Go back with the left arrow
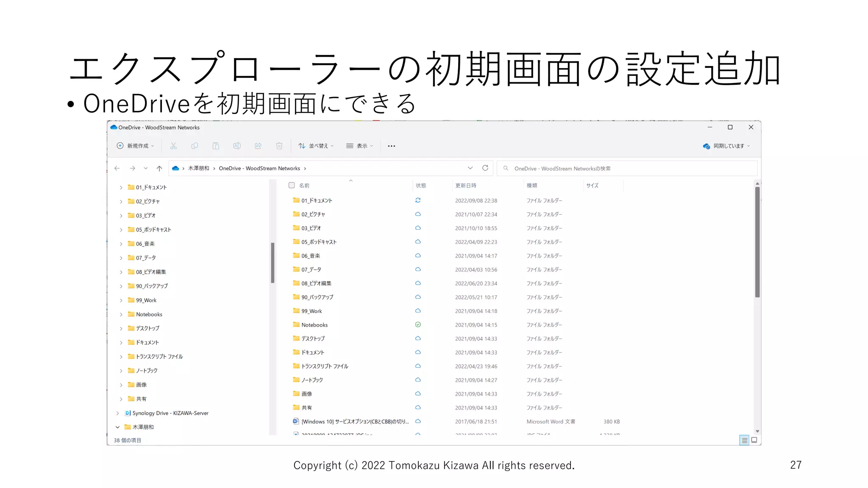The height and width of the screenshot is (488, 868). pyautogui.click(x=117, y=168)
